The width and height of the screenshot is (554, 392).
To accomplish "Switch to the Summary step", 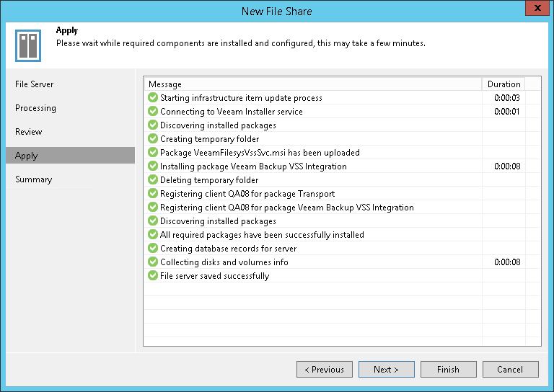I will click(34, 179).
